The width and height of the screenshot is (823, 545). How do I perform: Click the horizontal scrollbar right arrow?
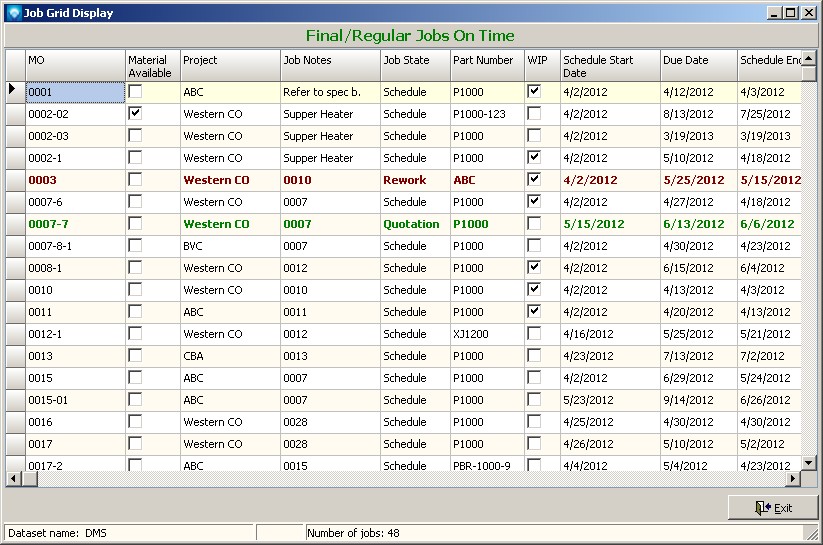click(x=793, y=479)
